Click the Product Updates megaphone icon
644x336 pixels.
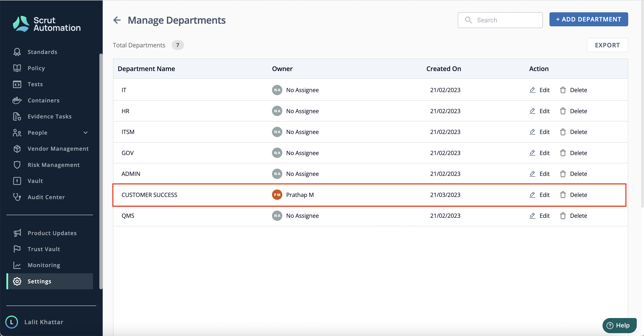point(17,233)
